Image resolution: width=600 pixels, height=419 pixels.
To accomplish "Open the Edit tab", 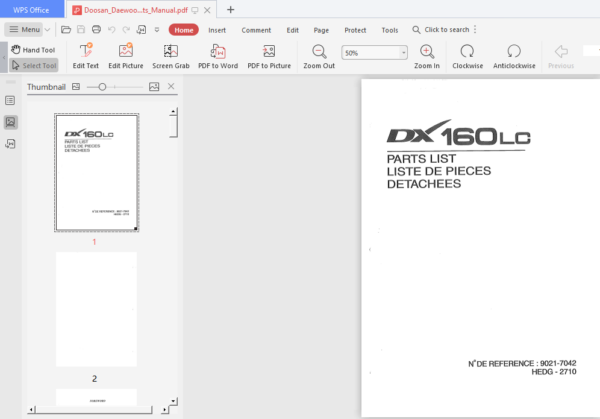I will coord(292,30).
